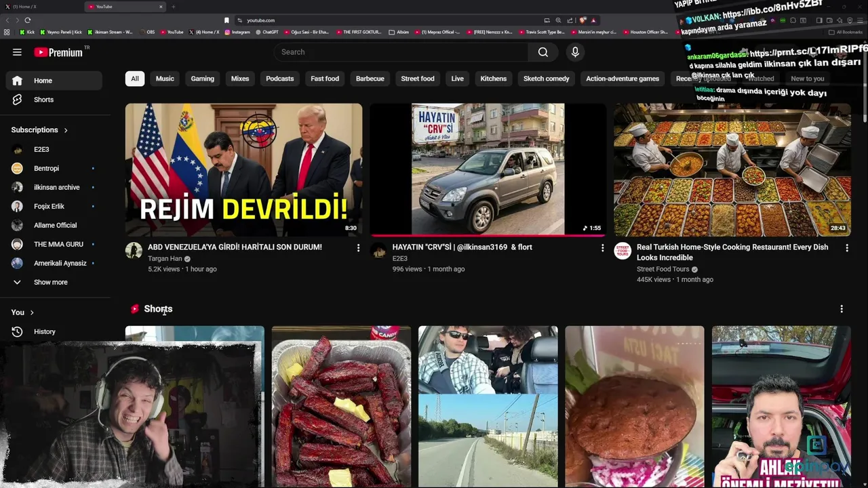The image size is (868, 488).
Task: Click the bookmark this page icon
Action: (226, 20)
